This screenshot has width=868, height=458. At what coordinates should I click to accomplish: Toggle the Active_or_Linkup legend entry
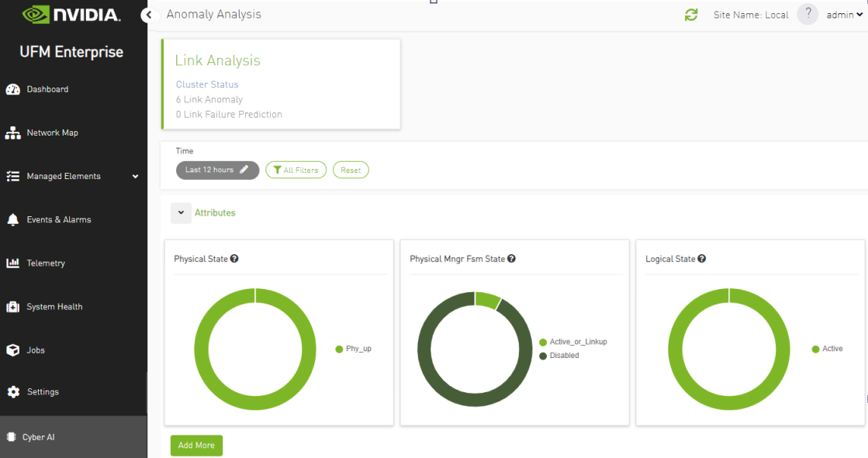tap(578, 342)
